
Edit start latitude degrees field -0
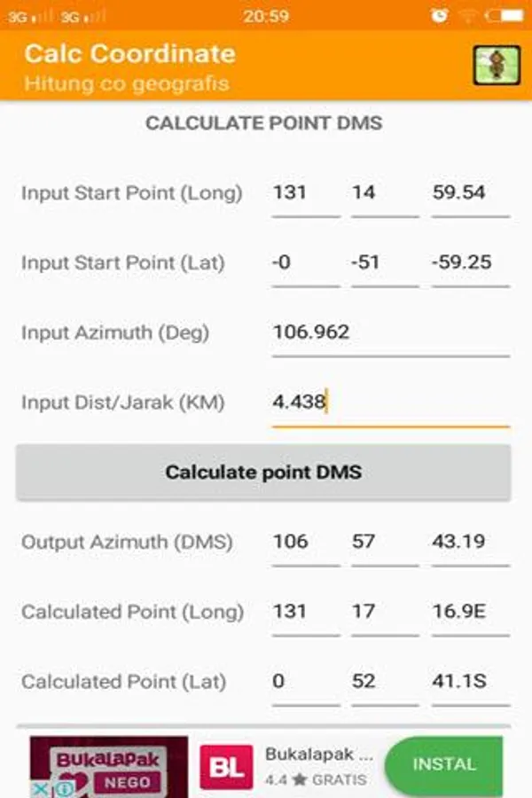click(x=305, y=262)
